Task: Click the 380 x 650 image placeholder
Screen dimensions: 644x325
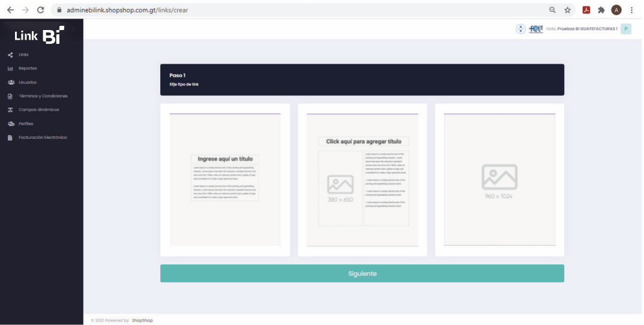Action: tap(340, 189)
